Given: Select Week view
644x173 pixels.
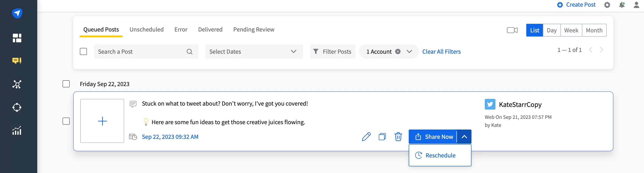Looking at the screenshot, I should point(571,30).
